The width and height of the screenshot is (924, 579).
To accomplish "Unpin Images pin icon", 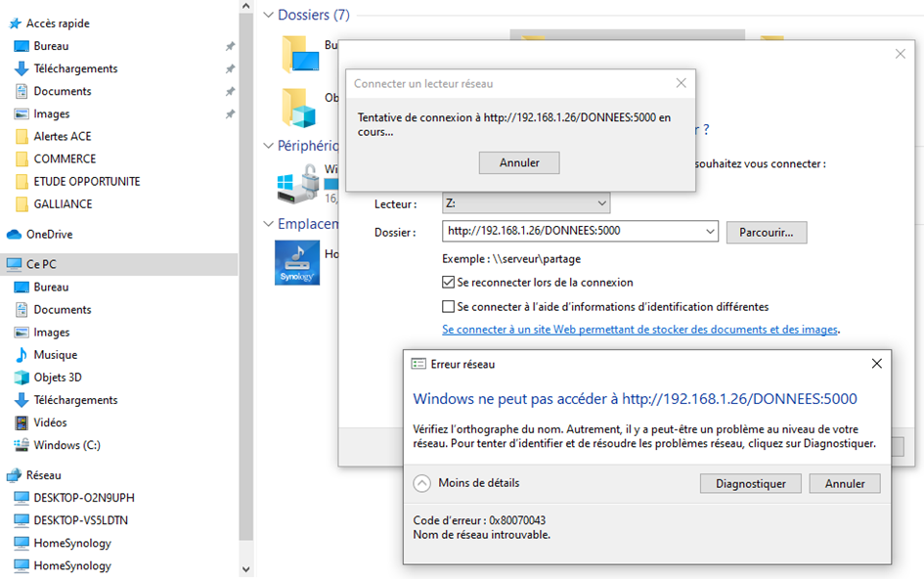I will (x=230, y=113).
